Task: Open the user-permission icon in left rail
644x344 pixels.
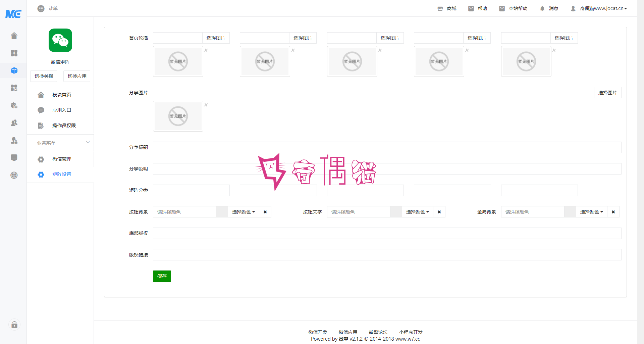Action: click(14, 140)
